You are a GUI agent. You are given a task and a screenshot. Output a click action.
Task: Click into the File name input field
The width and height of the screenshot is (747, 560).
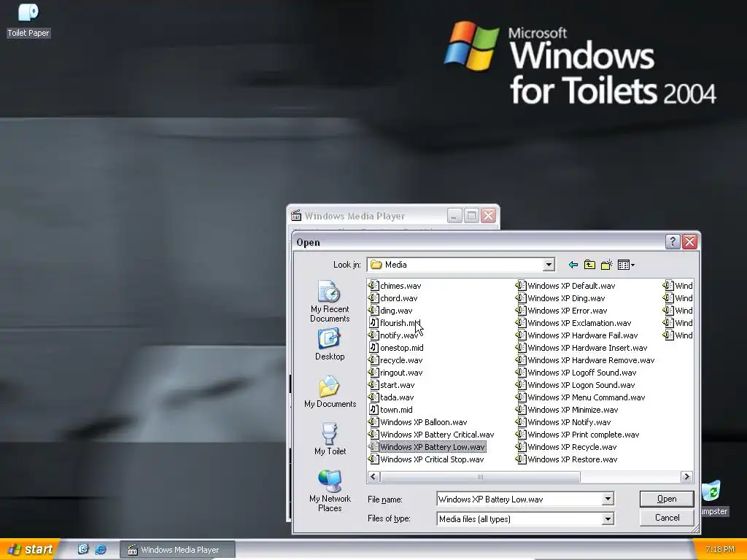click(519, 499)
